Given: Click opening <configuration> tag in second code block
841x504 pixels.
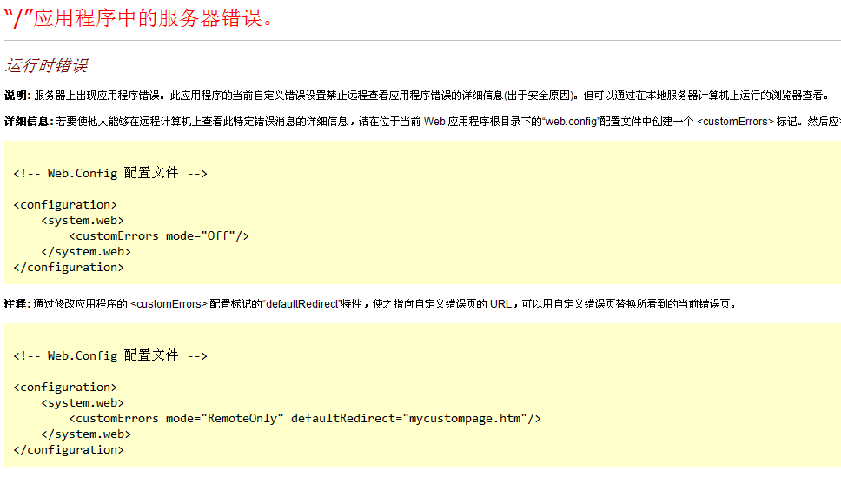Looking at the screenshot, I should [65, 388].
